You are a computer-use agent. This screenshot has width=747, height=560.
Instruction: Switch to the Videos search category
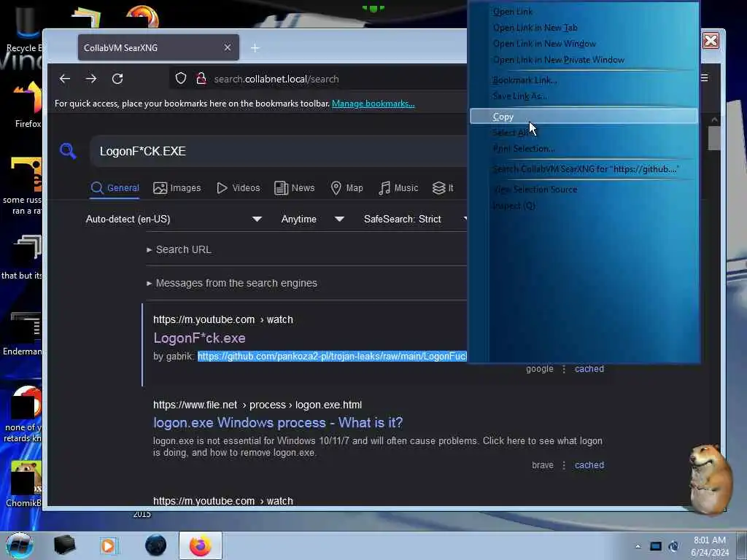point(239,188)
